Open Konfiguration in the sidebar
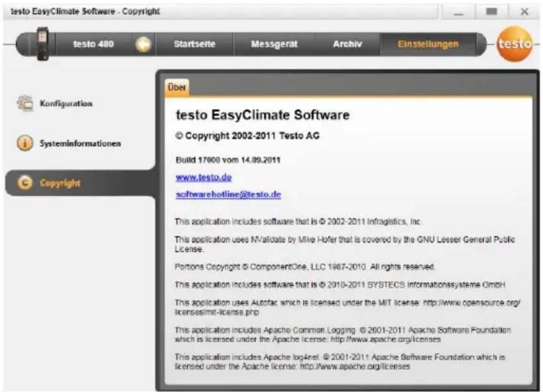The image size is (543, 392). point(66,103)
